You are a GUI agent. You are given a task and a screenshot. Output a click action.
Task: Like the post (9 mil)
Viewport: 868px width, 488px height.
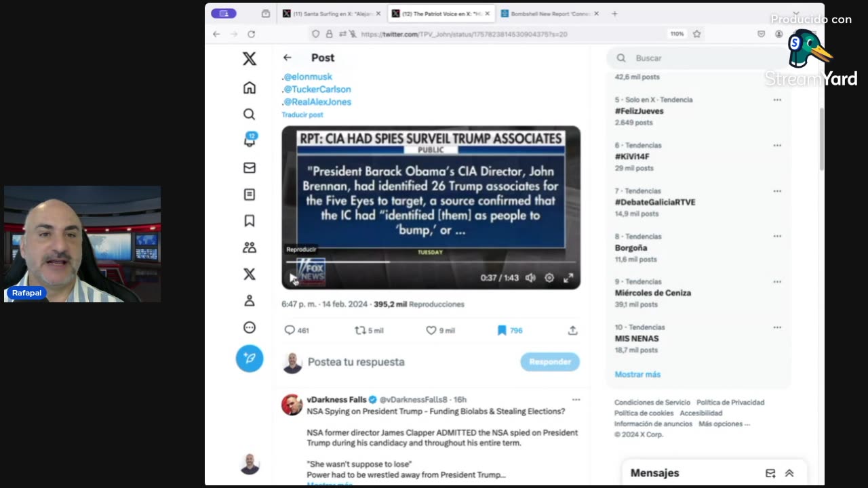[x=440, y=330]
